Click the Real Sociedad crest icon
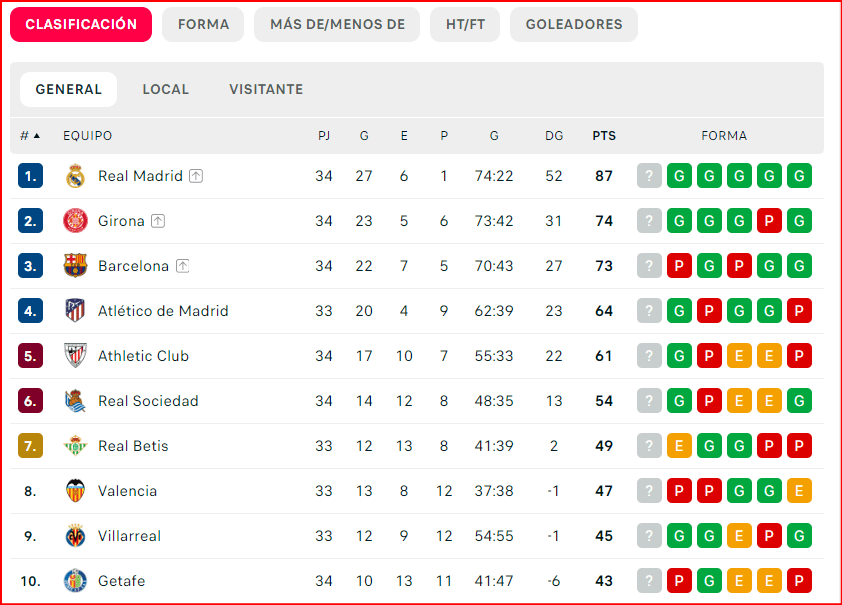The height and width of the screenshot is (605, 842). click(76, 401)
